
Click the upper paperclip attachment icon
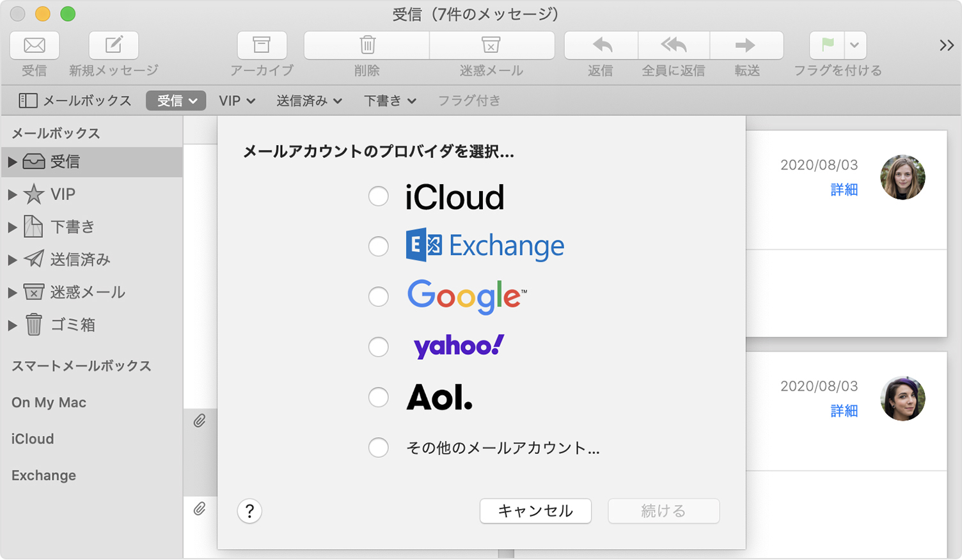coord(200,421)
